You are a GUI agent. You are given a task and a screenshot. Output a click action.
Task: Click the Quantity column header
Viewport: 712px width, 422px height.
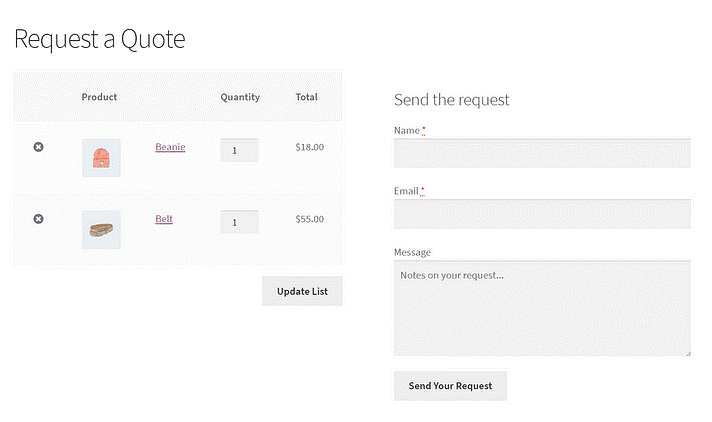(x=240, y=97)
